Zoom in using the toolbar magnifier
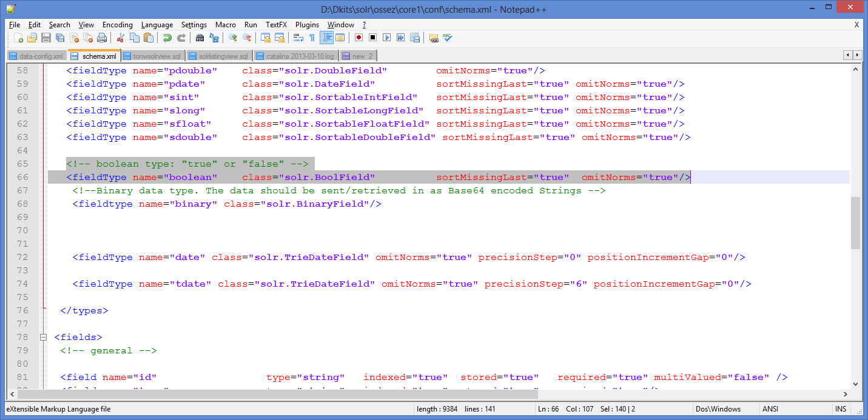Image resolution: width=868 pixels, height=420 pixels. [x=232, y=38]
